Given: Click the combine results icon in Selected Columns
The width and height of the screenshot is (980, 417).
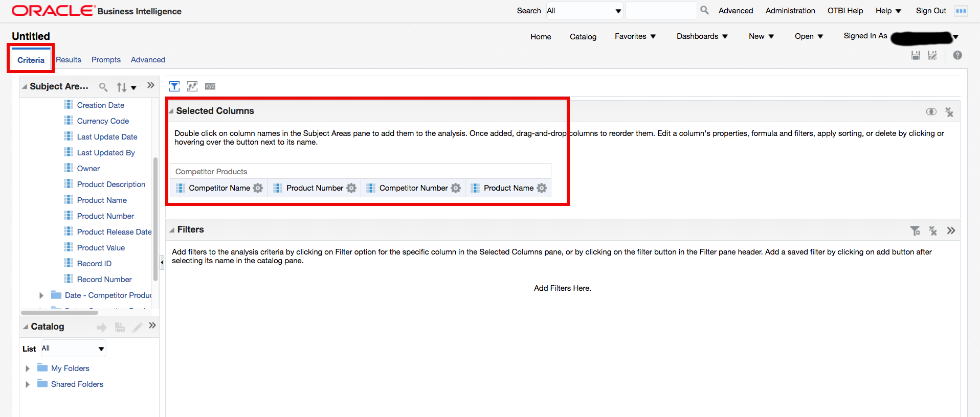Looking at the screenshot, I should pyautogui.click(x=931, y=112).
